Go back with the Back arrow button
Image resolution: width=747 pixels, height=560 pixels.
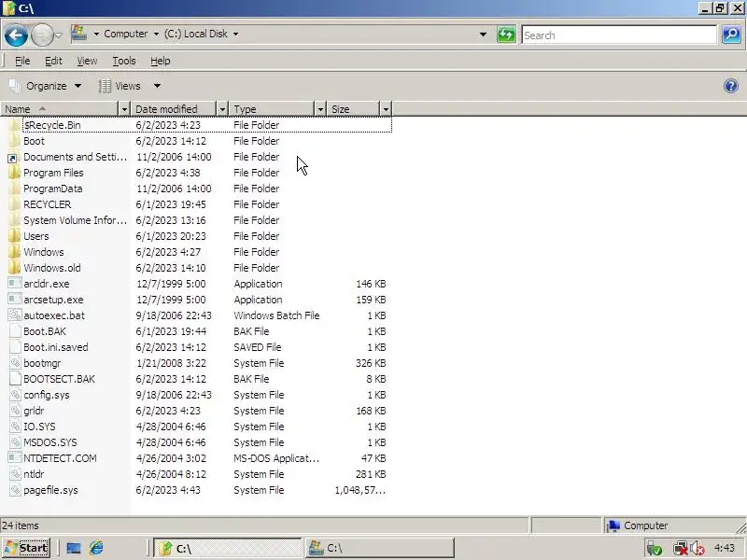16,35
